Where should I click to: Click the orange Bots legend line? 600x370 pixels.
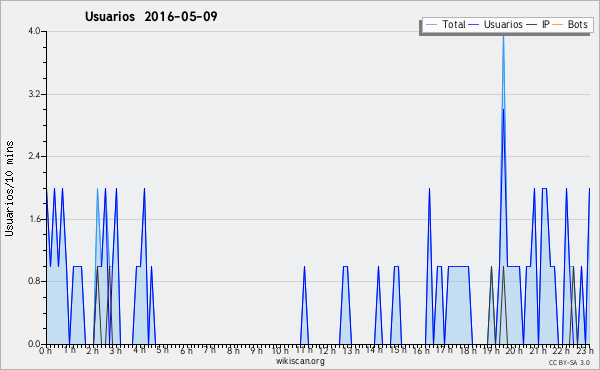[558, 25]
